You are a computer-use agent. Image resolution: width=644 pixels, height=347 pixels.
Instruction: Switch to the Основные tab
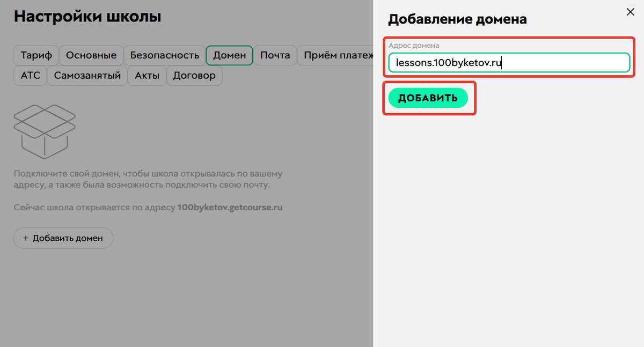(x=91, y=55)
